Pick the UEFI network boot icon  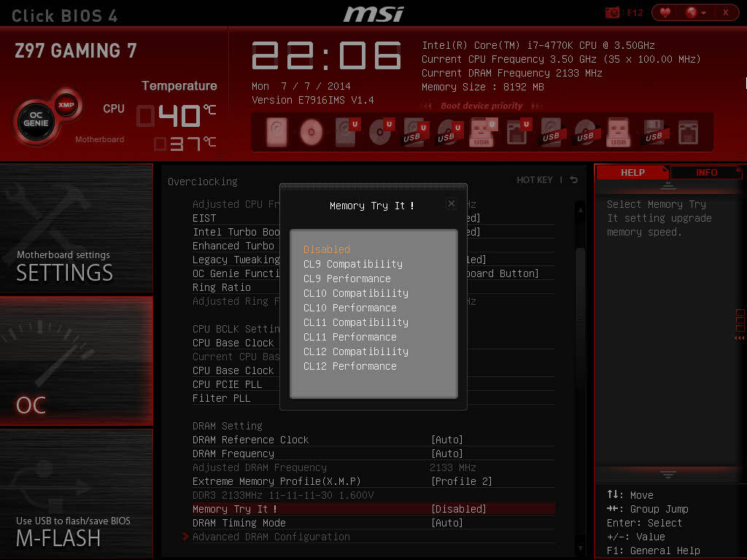point(518,132)
